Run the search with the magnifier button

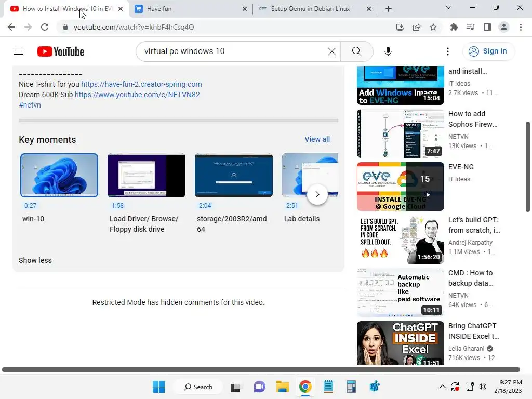[x=356, y=51]
